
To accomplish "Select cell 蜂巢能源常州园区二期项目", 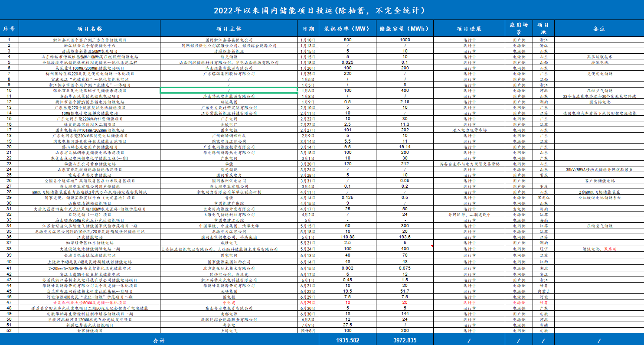I will point(89,124).
